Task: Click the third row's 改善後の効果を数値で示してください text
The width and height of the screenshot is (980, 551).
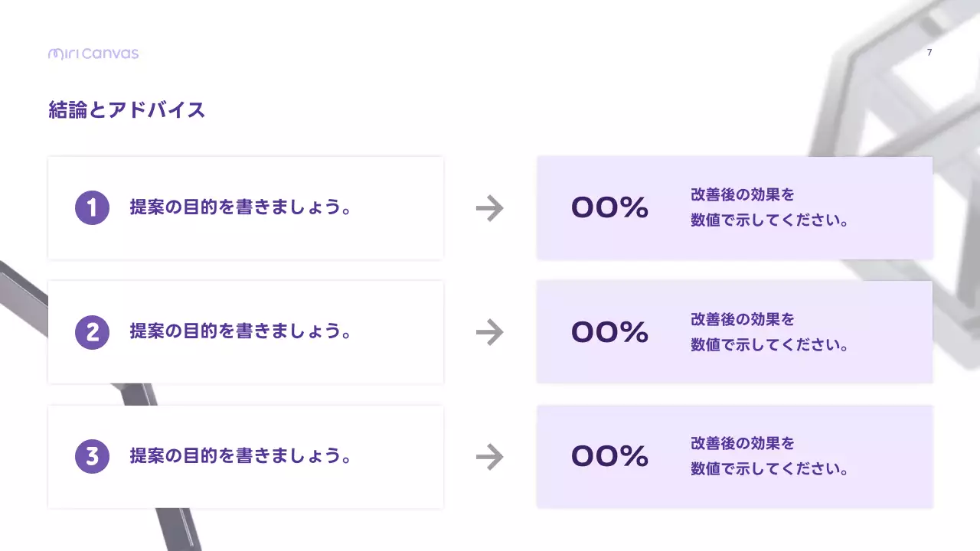Action: (x=769, y=457)
